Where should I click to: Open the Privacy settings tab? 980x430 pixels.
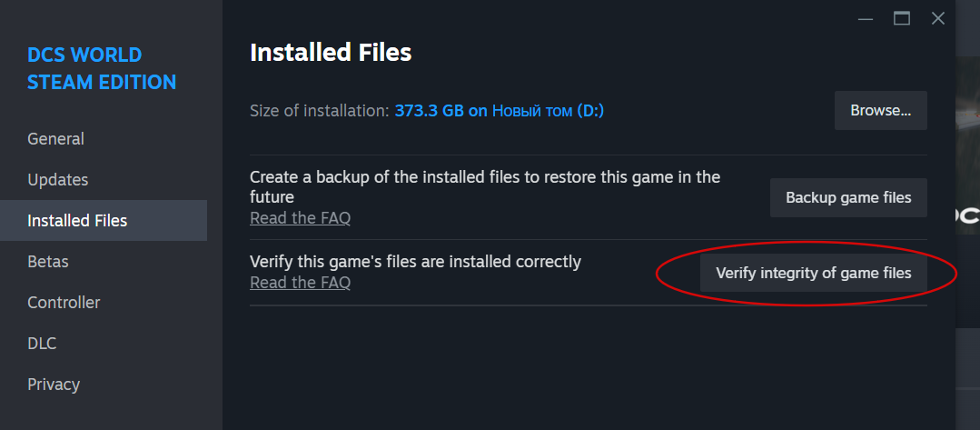(54, 385)
